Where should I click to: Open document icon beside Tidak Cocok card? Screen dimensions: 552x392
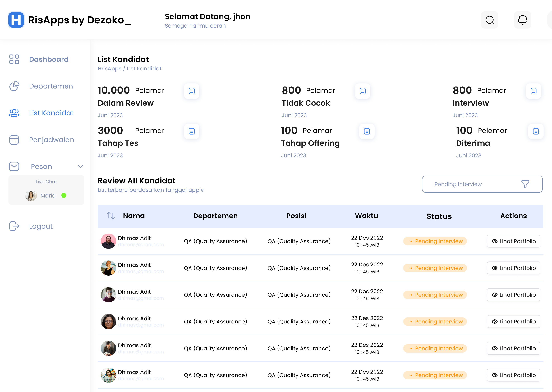pyautogui.click(x=362, y=91)
